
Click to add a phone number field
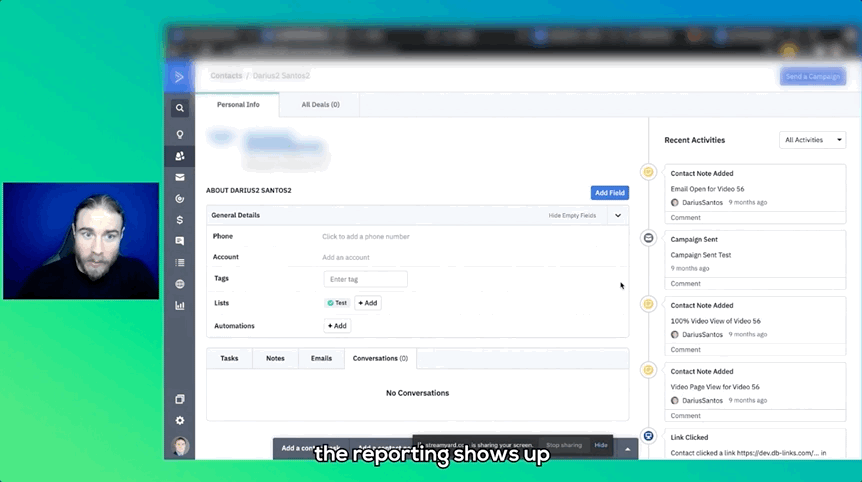tap(366, 236)
